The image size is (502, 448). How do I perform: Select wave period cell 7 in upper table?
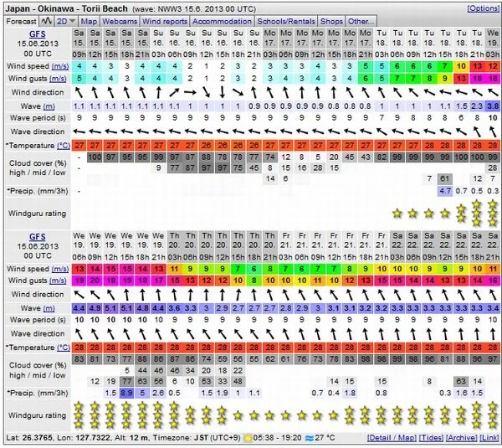(x=382, y=118)
